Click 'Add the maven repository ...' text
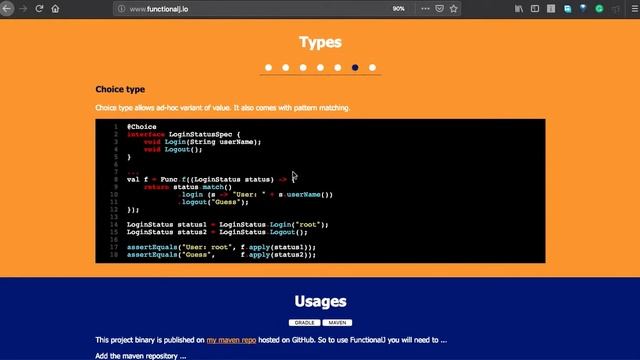Screen dimensions: 640x360 coord(141,356)
